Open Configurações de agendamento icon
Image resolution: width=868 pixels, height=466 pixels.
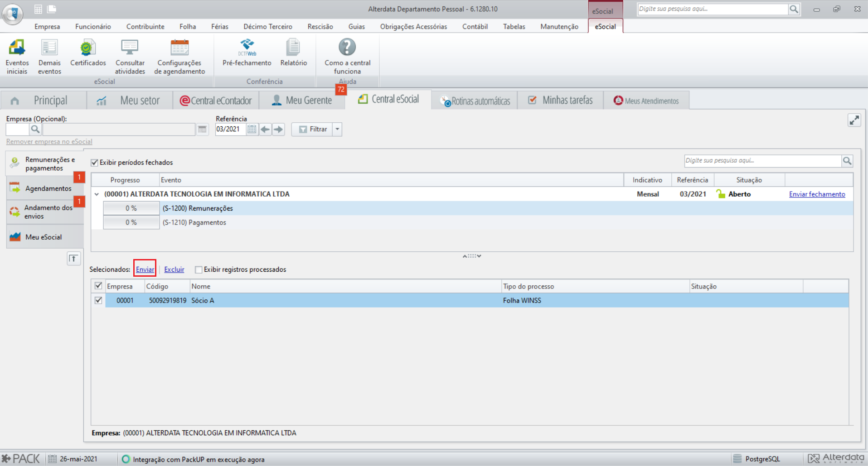(179, 57)
